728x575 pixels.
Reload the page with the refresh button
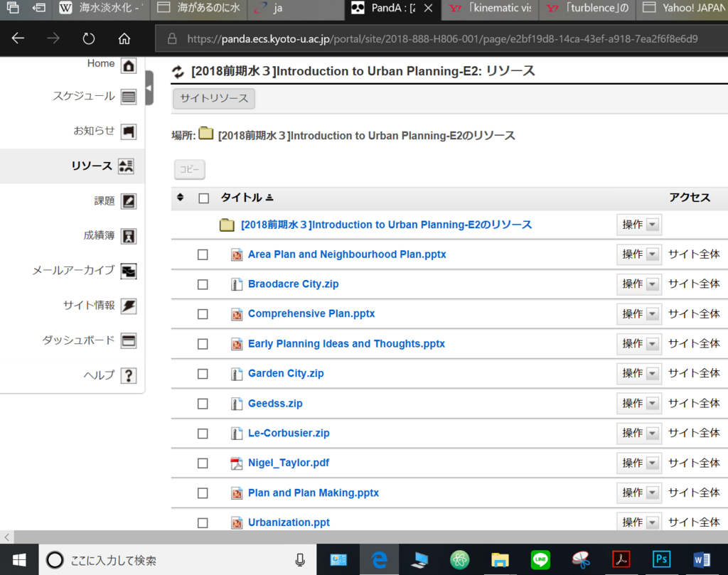pos(89,38)
